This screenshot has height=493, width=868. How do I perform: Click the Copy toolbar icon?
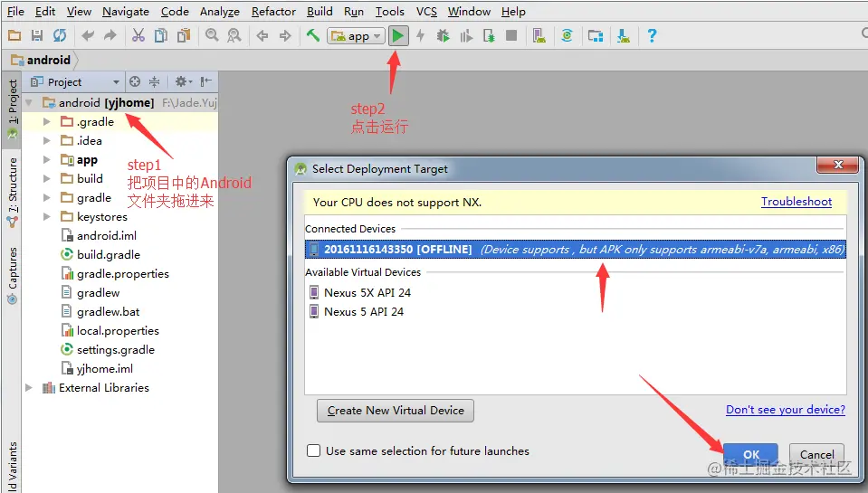[x=160, y=36]
